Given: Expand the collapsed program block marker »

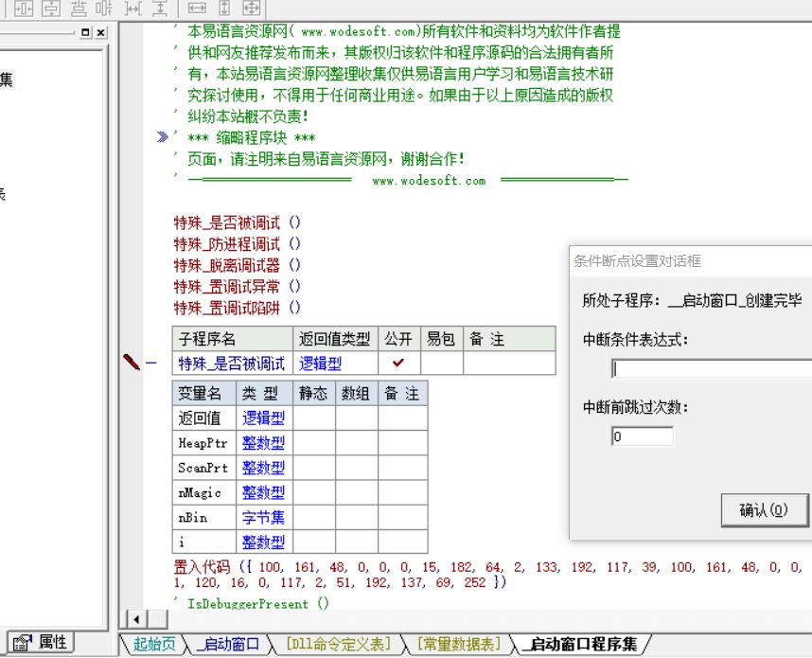Looking at the screenshot, I should point(165,139).
